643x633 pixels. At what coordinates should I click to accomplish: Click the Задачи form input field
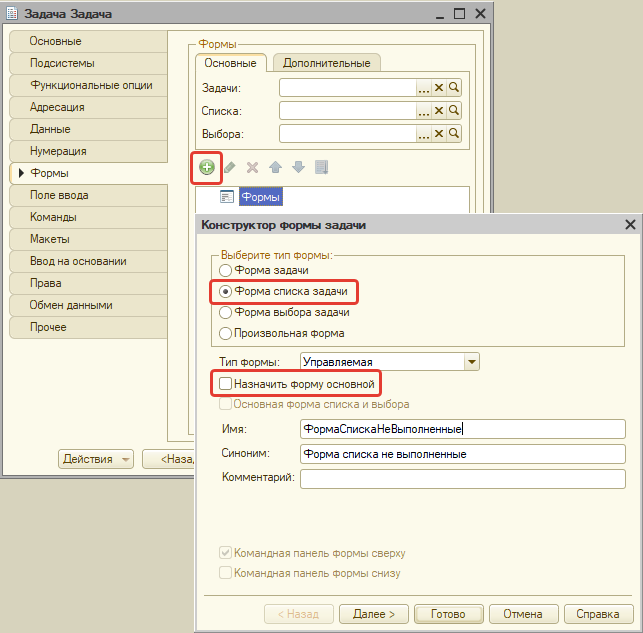pyautogui.click(x=348, y=87)
